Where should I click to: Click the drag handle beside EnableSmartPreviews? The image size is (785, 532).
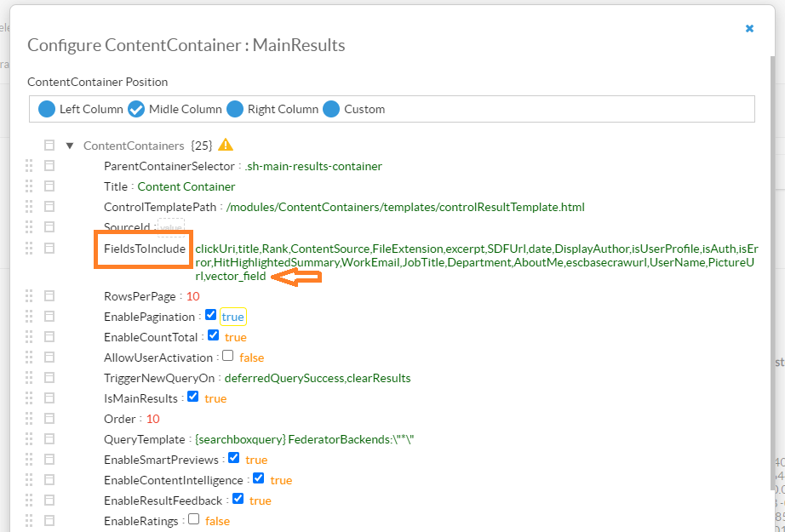pyautogui.click(x=29, y=460)
